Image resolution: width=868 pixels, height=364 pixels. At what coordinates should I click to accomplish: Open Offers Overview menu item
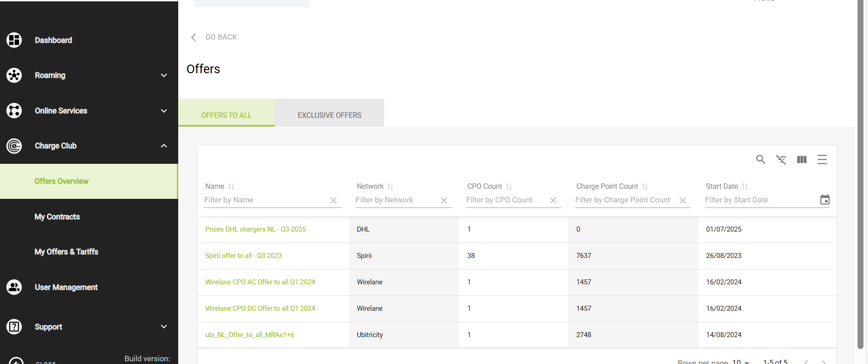(x=89, y=181)
